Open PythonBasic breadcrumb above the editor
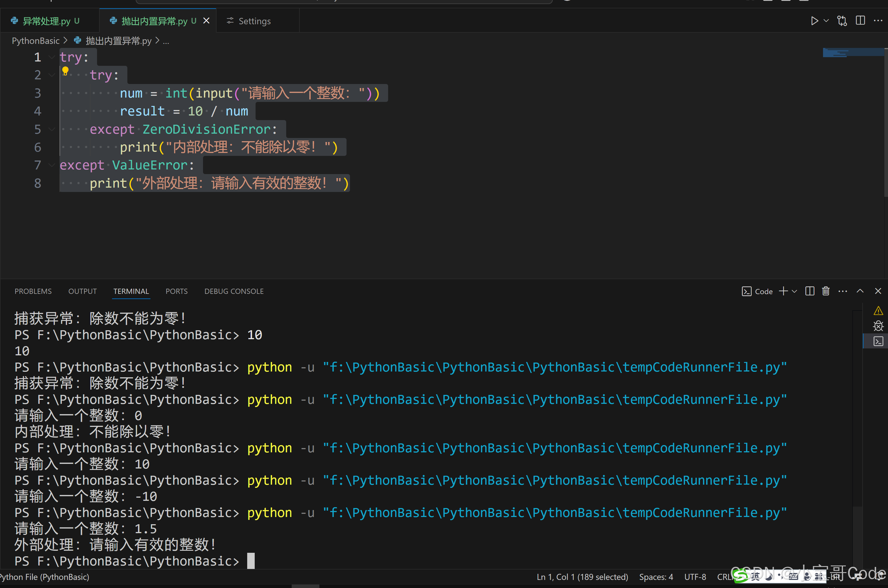This screenshot has height=588, width=888. [x=36, y=40]
